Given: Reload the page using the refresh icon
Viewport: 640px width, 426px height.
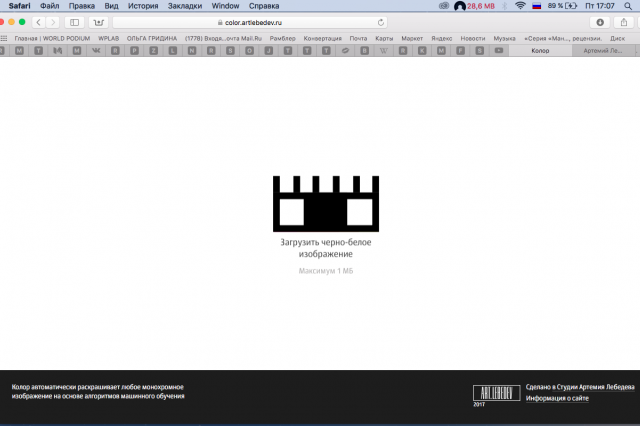Looking at the screenshot, I should (x=381, y=22).
